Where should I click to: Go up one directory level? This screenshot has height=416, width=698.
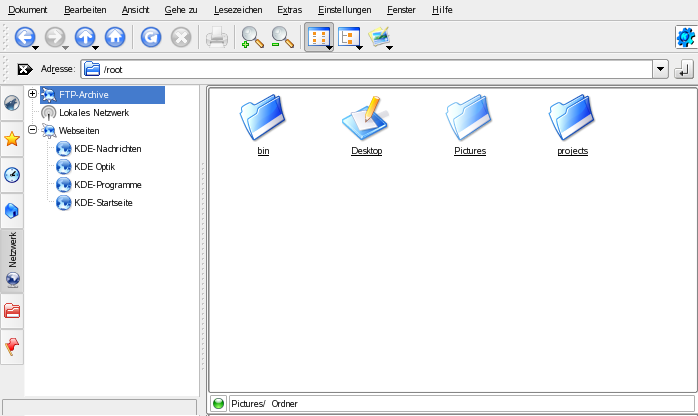[x=85, y=38]
